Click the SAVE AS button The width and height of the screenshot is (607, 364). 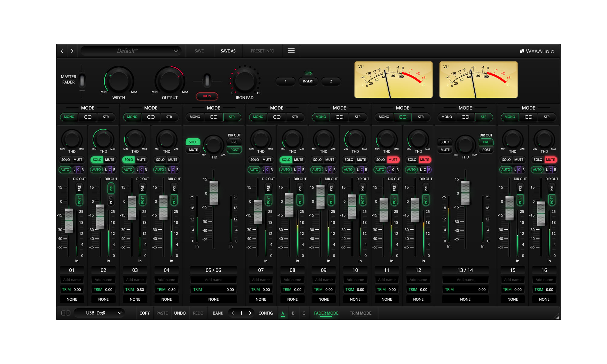pyautogui.click(x=228, y=51)
